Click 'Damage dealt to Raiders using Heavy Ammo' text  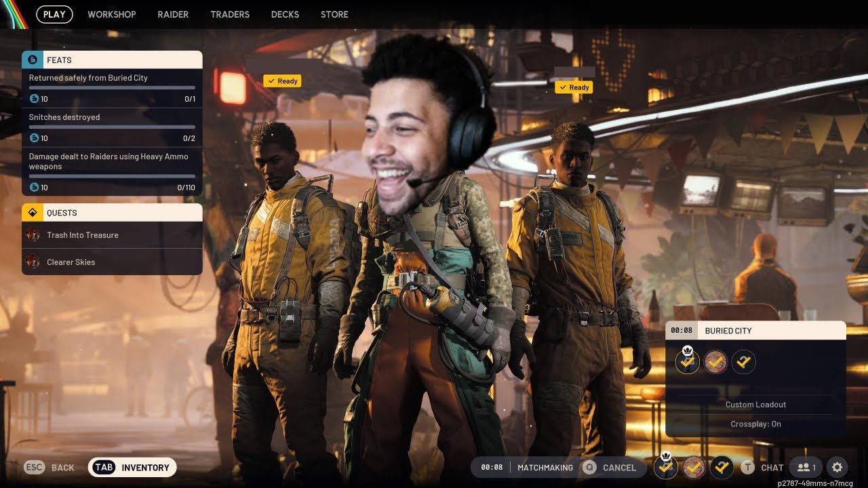[x=108, y=161]
